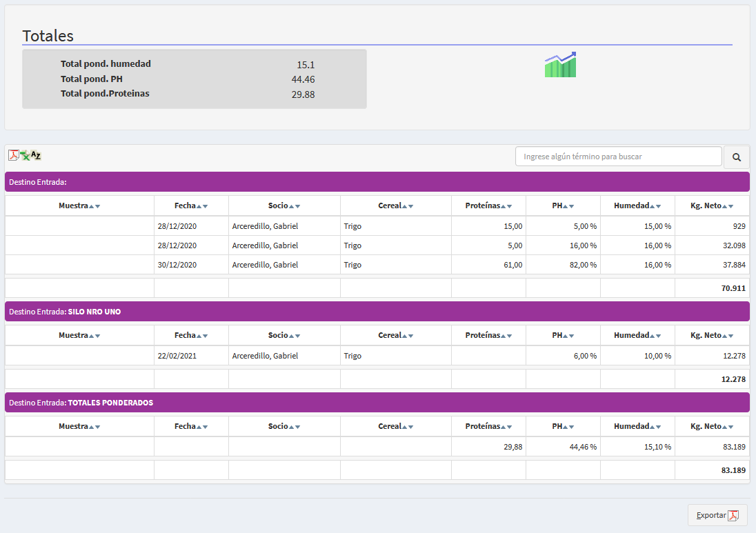This screenshot has height=533, width=756.
Task: Focus the search term input field
Action: tap(618, 157)
